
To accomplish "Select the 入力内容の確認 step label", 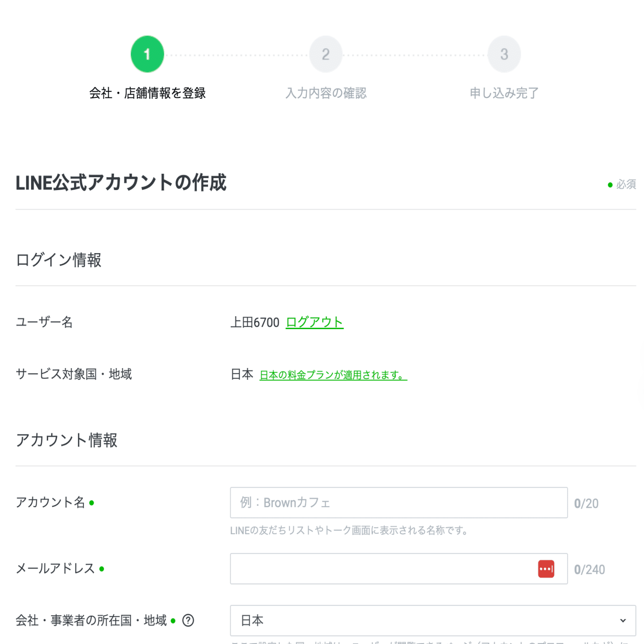I will point(325,93).
